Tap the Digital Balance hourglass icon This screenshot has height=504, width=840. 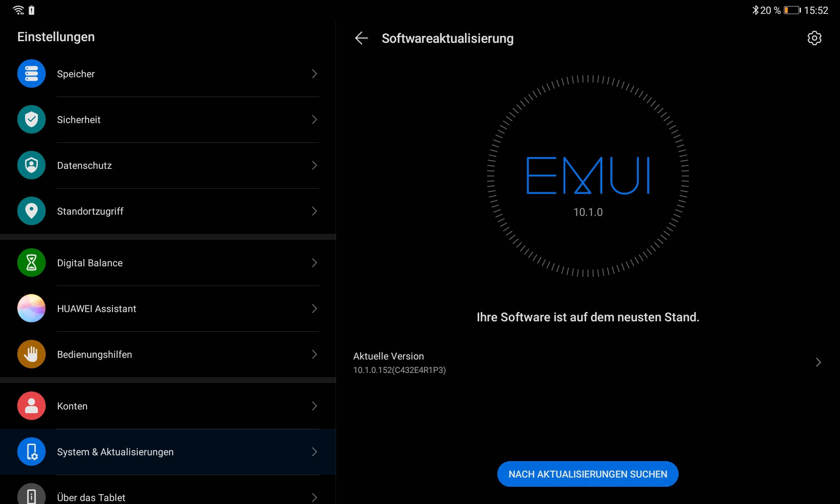[31, 263]
